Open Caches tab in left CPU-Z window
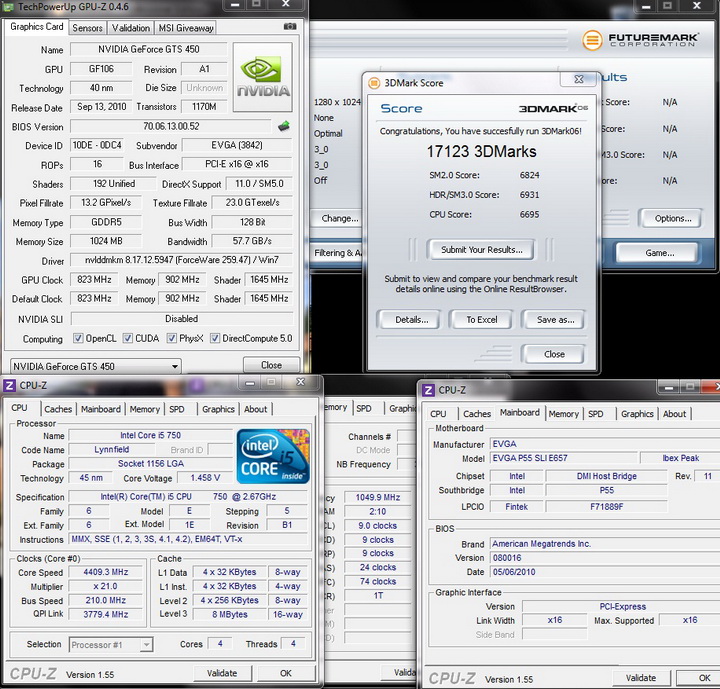 click(x=58, y=409)
